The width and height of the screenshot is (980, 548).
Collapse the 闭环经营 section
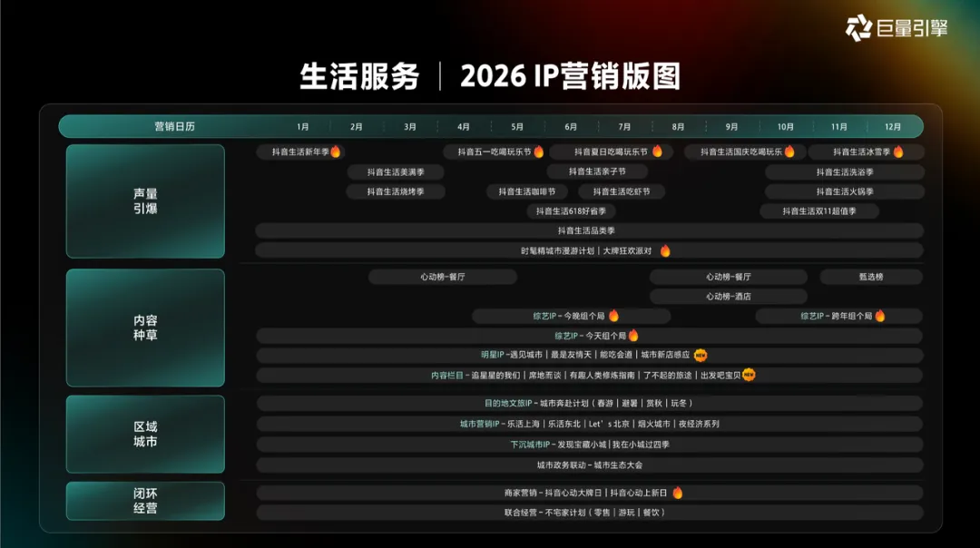coord(144,500)
